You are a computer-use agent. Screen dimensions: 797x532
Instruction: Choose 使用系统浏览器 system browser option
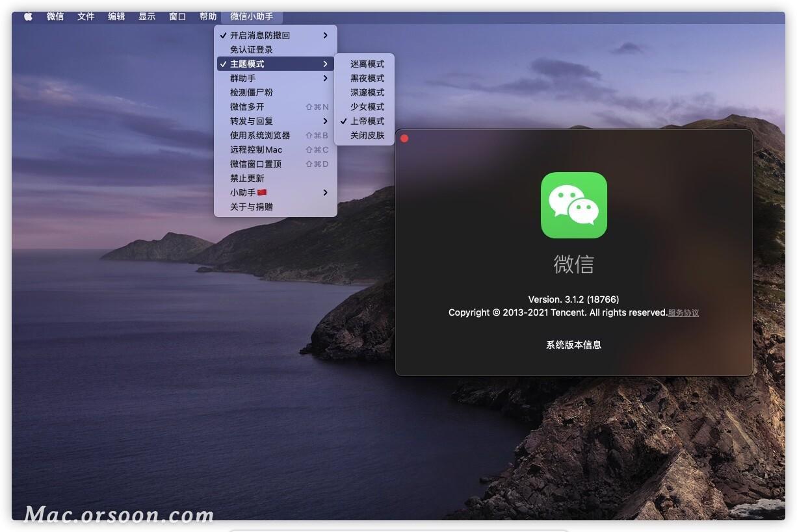tap(260, 135)
